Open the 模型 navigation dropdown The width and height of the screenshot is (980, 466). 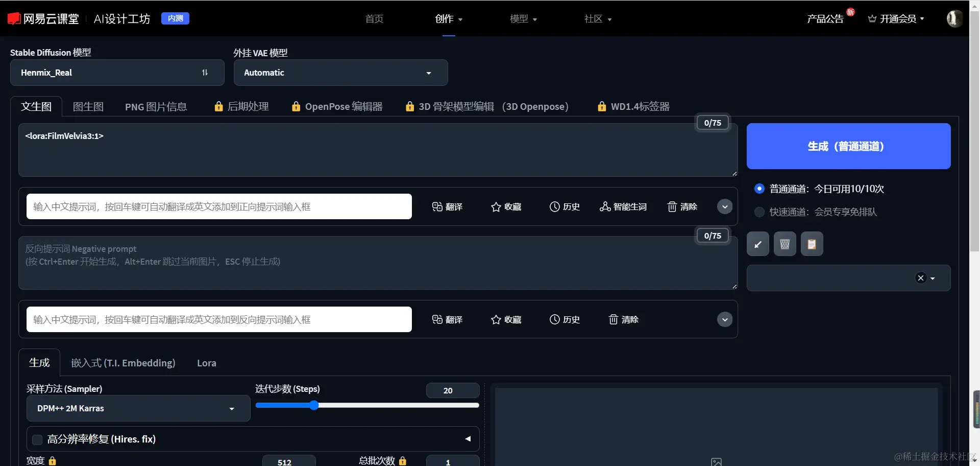[523, 19]
